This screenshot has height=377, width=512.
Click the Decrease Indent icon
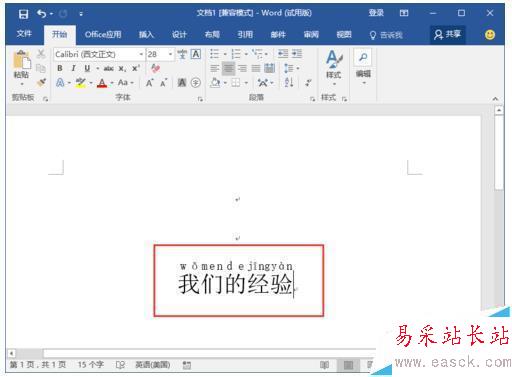(x=283, y=54)
